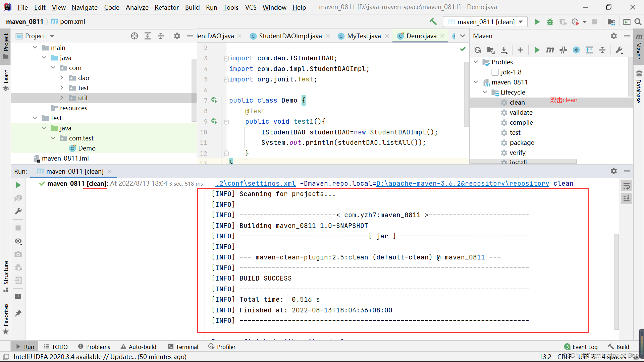Open the Structure side tool window
Viewport: 644px width, 362px height.
(6, 276)
